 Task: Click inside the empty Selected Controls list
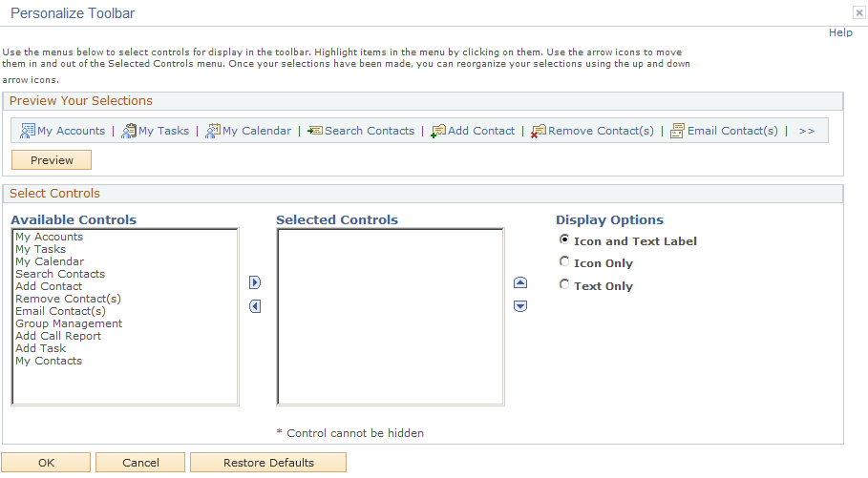point(391,317)
